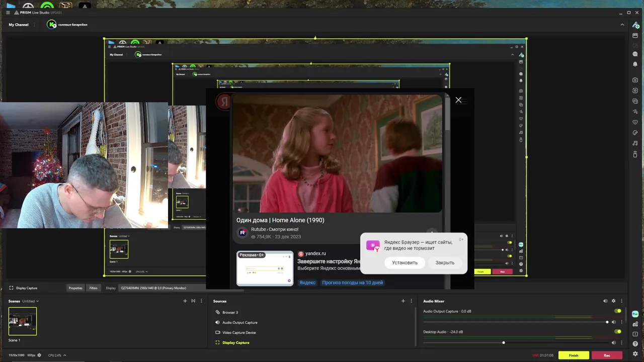Click the camera screenshot icon in sidebar

[x=635, y=80]
